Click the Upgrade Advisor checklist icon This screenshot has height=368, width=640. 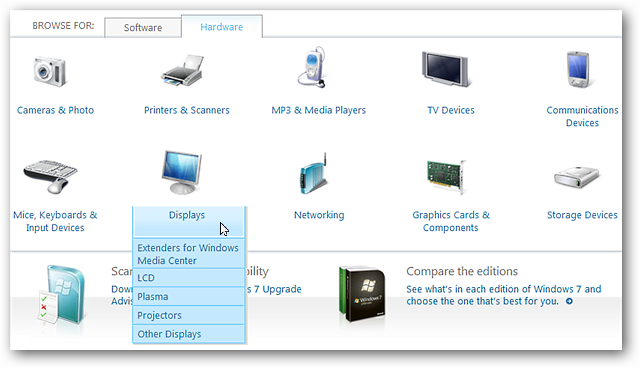[x=61, y=295]
